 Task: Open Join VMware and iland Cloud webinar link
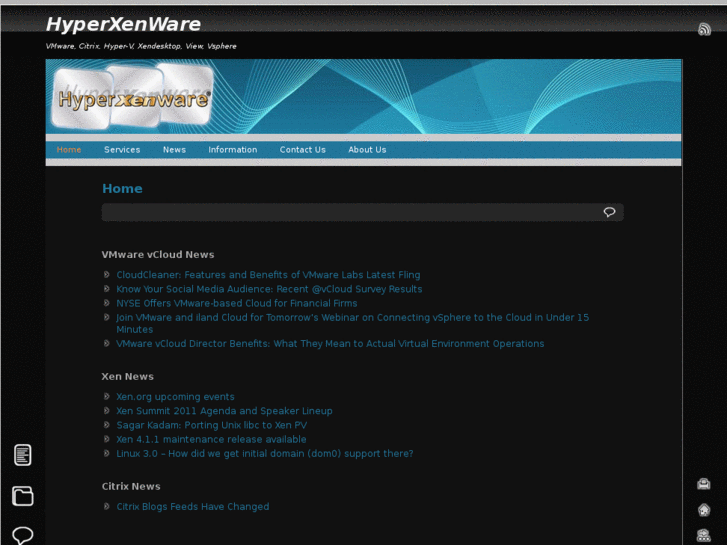click(x=353, y=323)
